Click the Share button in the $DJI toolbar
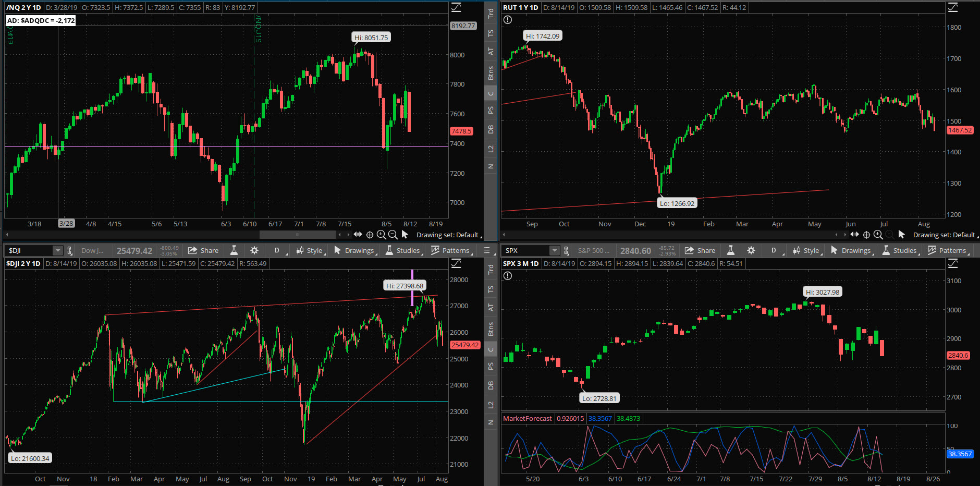This screenshot has width=980, height=486. coord(203,250)
